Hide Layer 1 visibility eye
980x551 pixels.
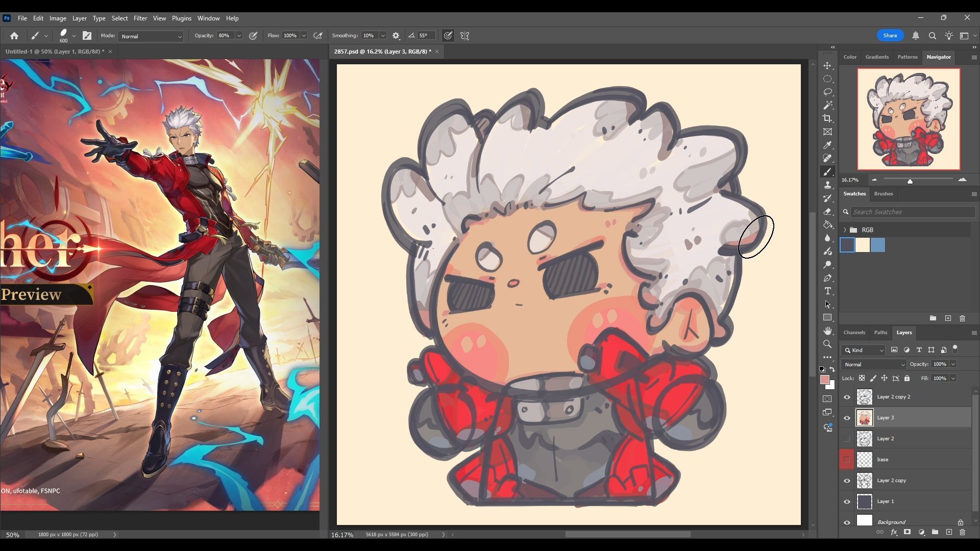click(847, 502)
